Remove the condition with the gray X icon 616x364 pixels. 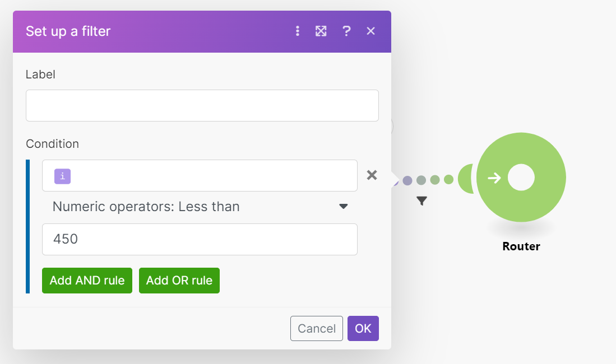372,175
